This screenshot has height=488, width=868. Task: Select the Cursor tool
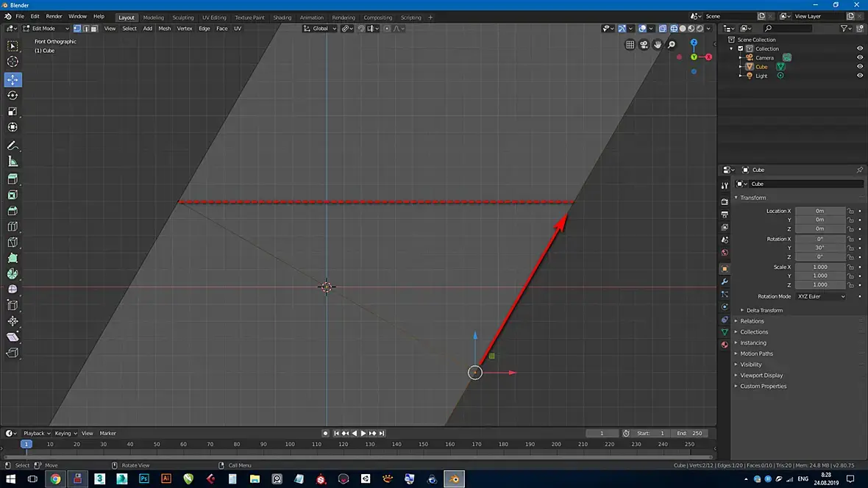point(13,62)
